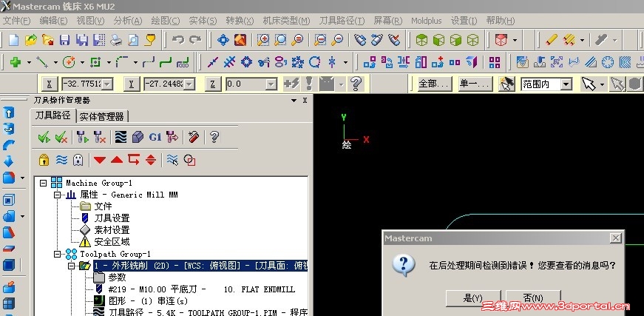
Task: Toggle only display selected toolpaths icon
Action: pos(172,160)
